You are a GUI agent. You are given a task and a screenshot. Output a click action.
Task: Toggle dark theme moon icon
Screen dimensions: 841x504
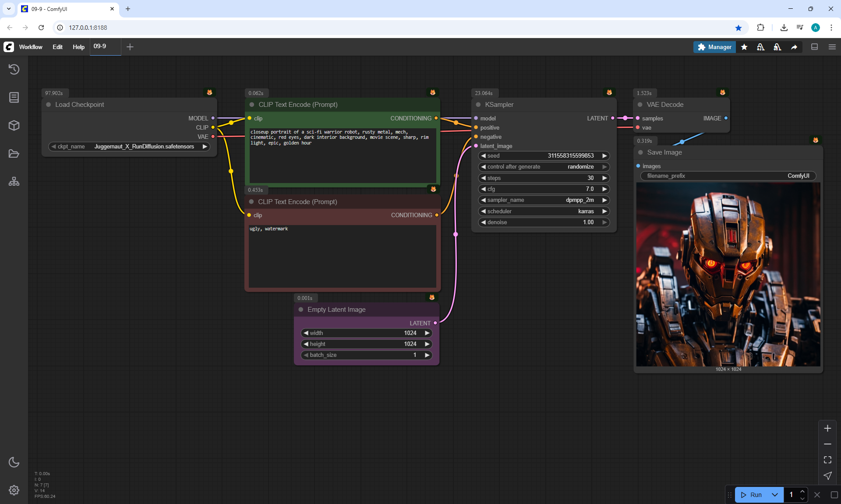coord(14,462)
